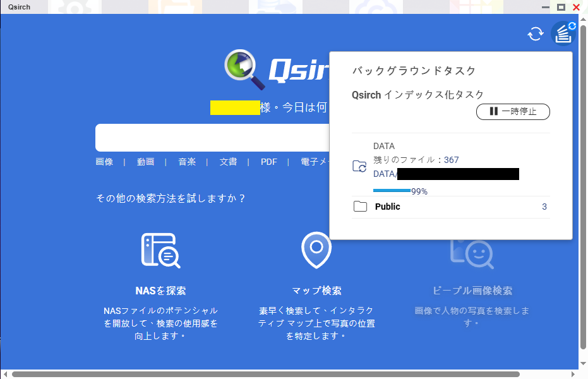This screenshot has height=379, width=588.
Task: Click the DATA indexing progress bar
Action: 392,190
